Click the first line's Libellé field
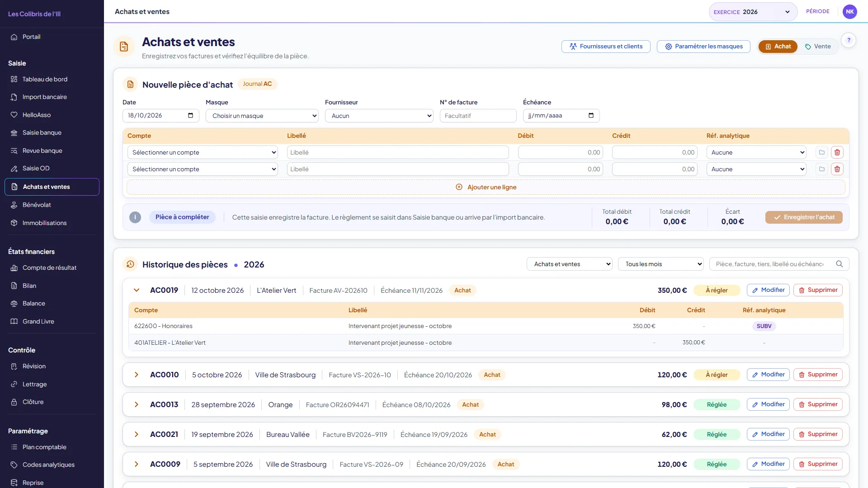This screenshot has width=868, height=488. tap(398, 152)
